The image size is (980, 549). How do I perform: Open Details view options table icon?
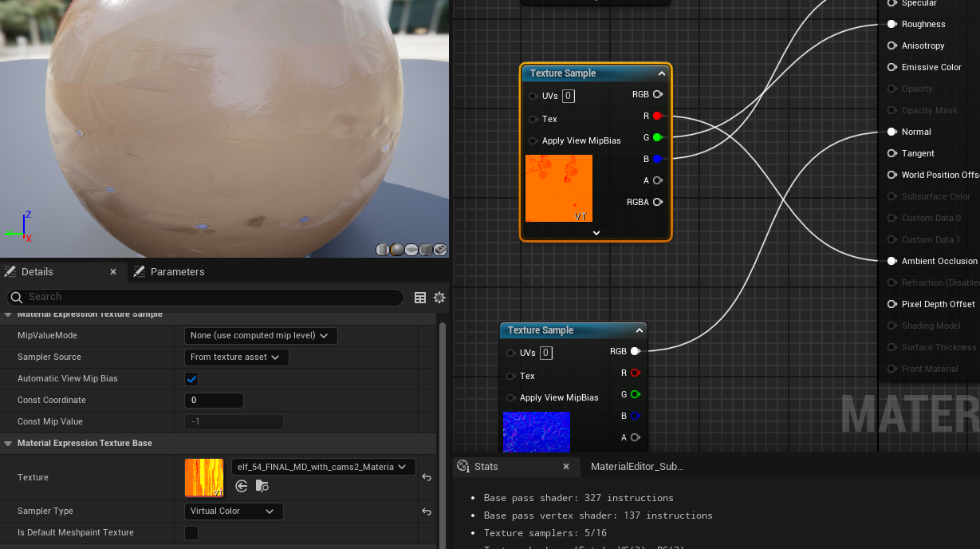(420, 298)
